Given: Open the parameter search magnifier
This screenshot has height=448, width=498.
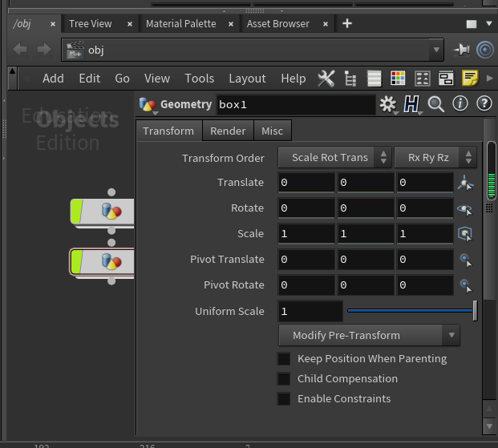Looking at the screenshot, I should [x=435, y=104].
